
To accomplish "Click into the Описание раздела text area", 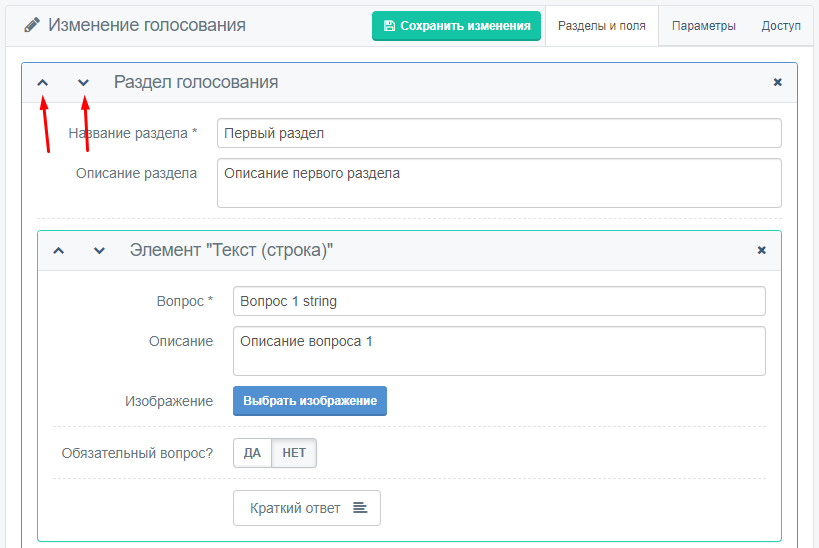I will (x=499, y=183).
